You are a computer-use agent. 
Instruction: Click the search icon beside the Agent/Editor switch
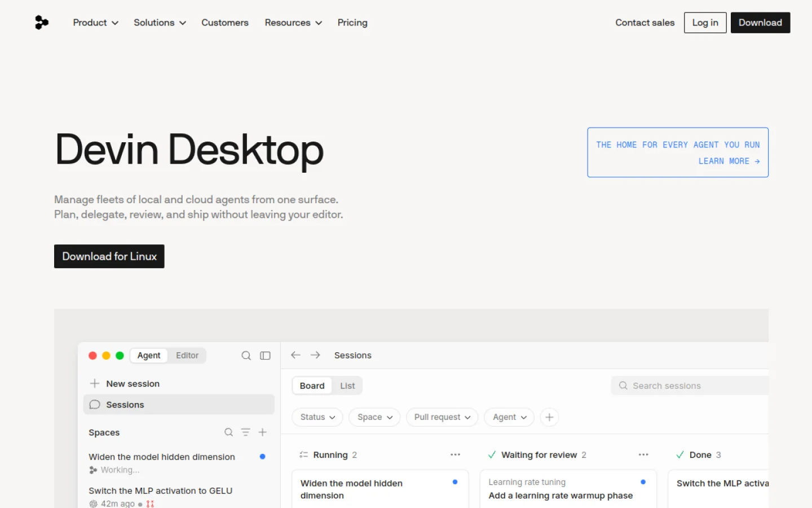tap(246, 356)
